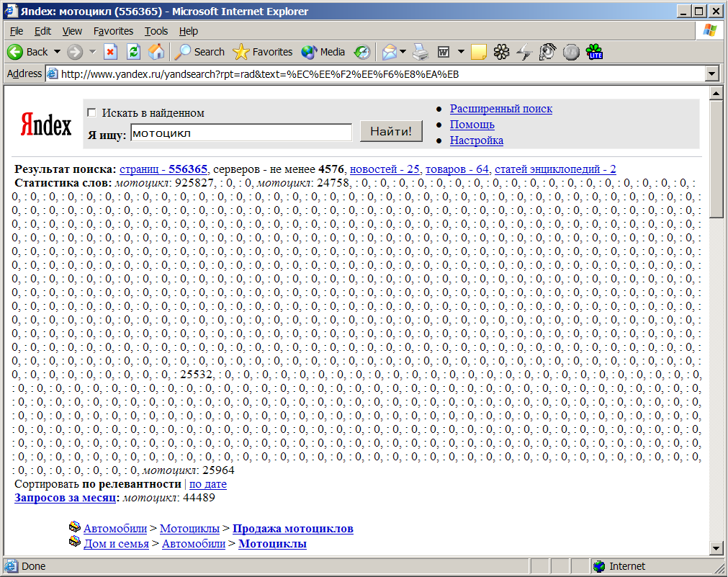728x577 pixels.
Task: Open the Tools menu
Action: (156, 31)
